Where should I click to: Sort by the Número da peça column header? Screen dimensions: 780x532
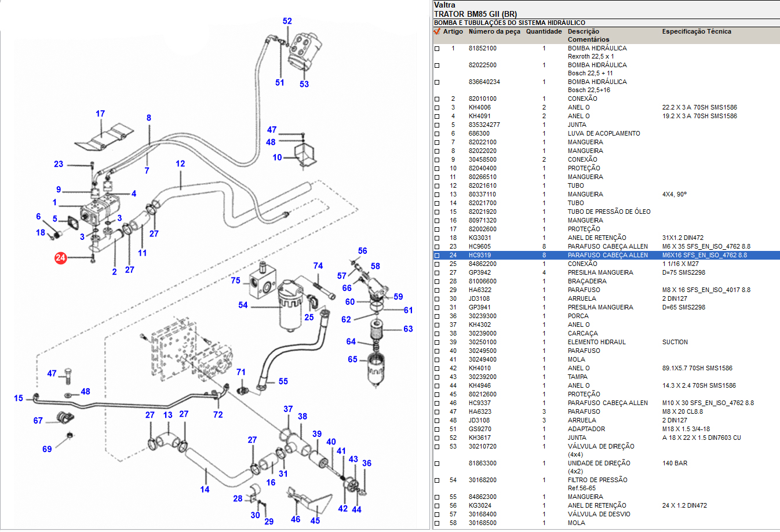494,32
